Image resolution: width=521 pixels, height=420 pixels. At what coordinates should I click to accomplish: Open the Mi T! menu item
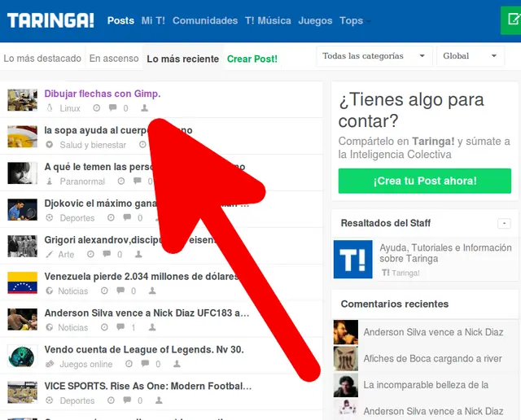tap(153, 20)
